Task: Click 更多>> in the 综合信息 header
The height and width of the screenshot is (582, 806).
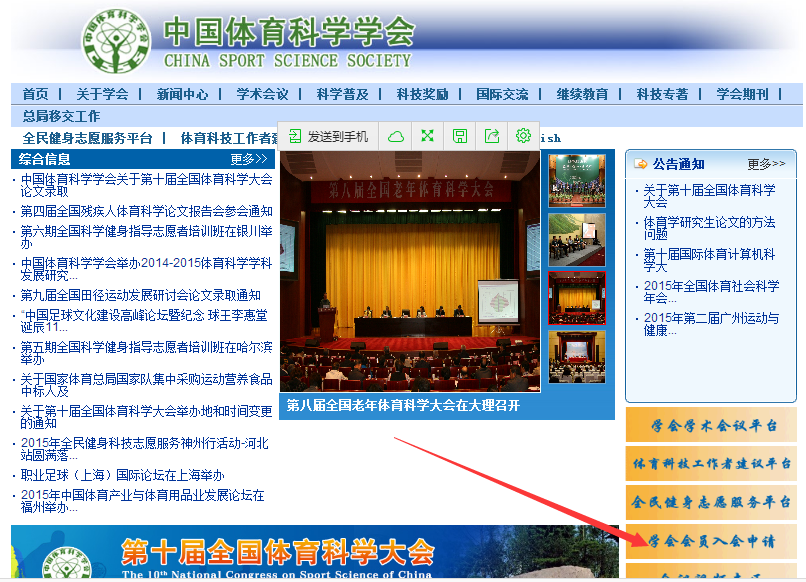Action: click(x=249, y=159)
